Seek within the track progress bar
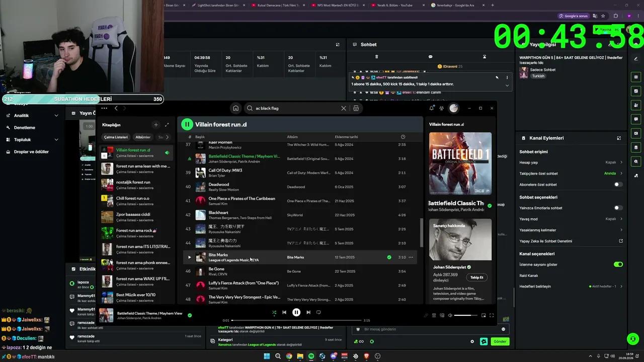644x362 pixels. (x=296, y=320)
